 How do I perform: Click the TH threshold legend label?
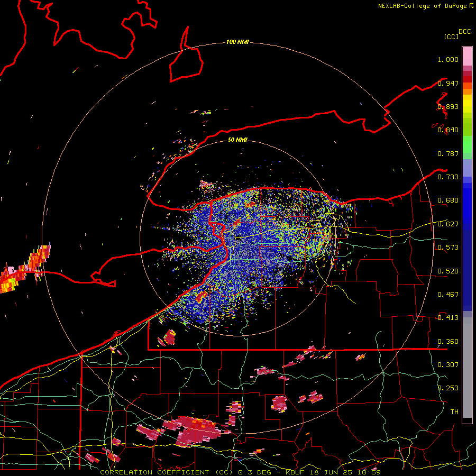(x=454, y=412)
